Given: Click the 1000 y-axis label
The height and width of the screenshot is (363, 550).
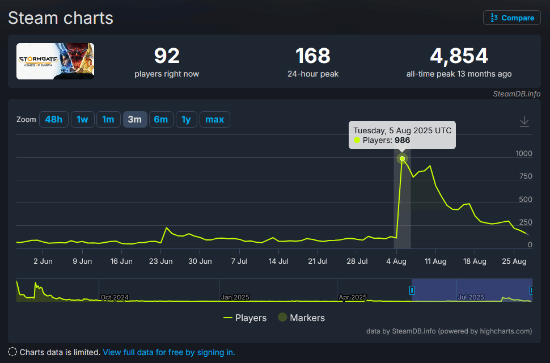Looking at the screenshot, I should (x=524, y=153).
